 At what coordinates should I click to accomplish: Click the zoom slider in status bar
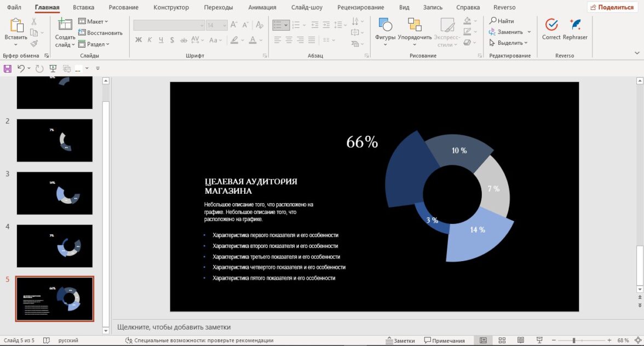point(574,341)
